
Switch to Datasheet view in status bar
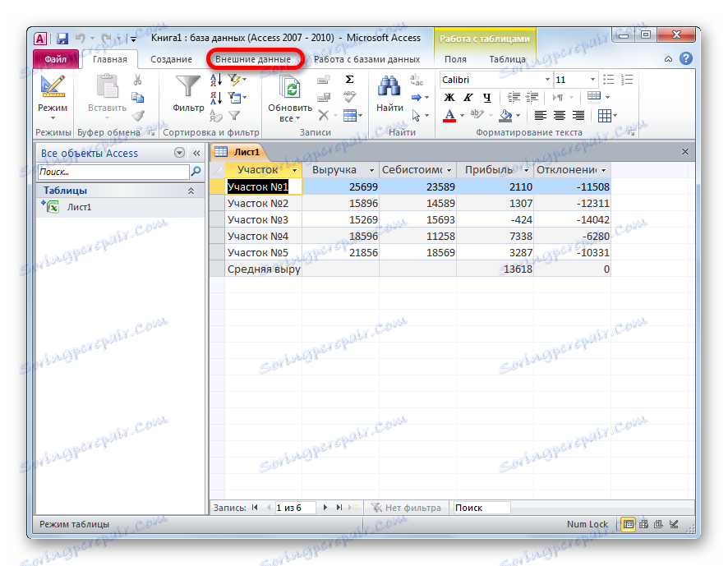[629, 524]
